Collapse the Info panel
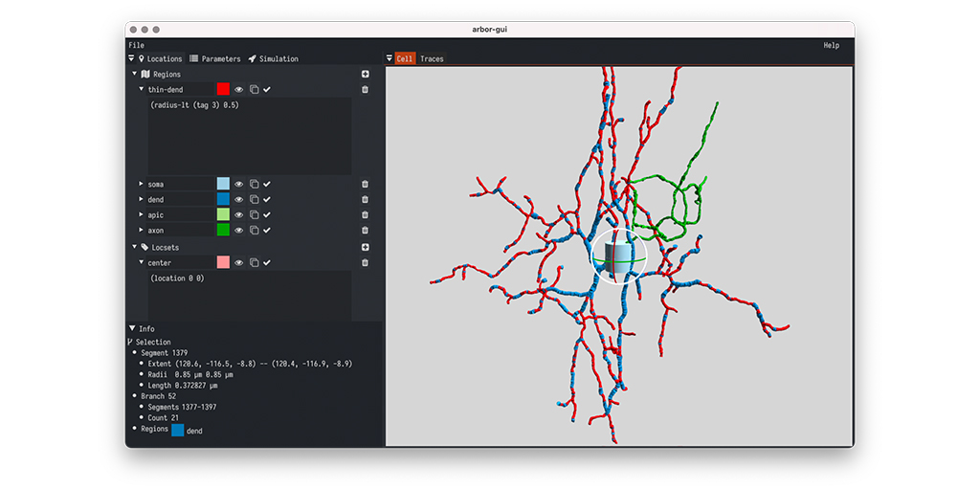The height and width of the screenshot is (490, 980). pyautogui.click(x=131, y=328)
